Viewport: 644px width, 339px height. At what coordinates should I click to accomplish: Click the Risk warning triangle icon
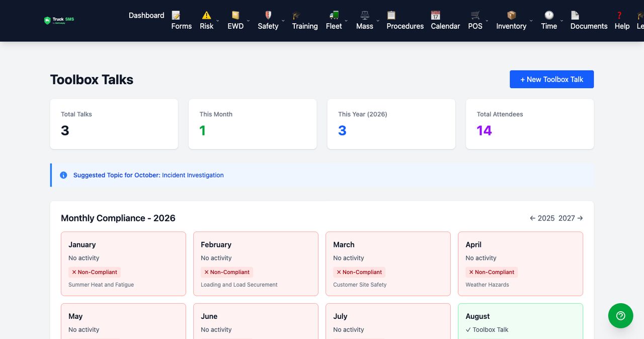pyautogui.click(x=206, y=15)
